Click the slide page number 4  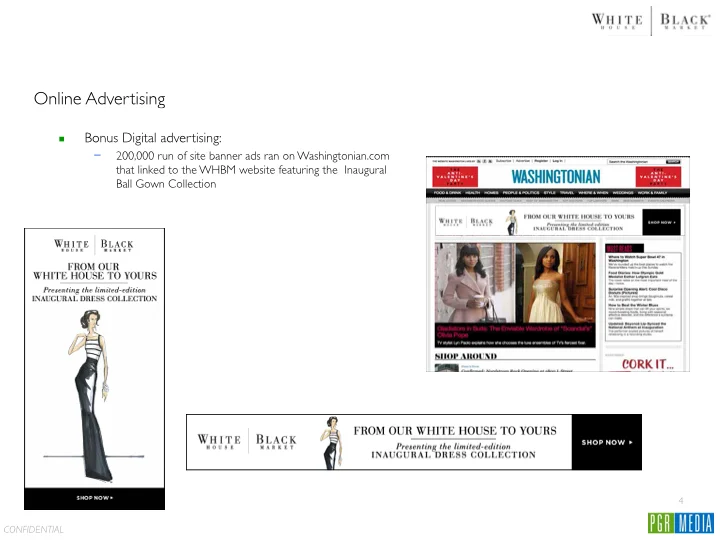(x=681, y=501)
